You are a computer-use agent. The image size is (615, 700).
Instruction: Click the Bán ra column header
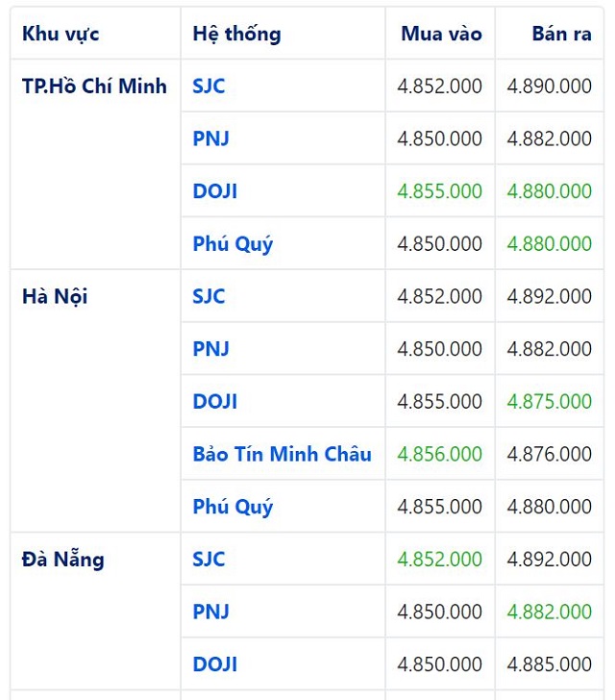(x=561, y=34)
